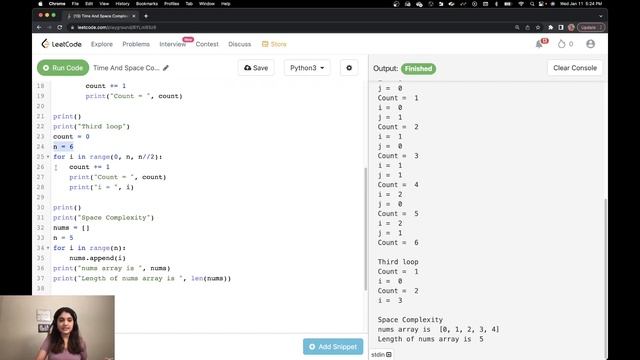This screenshot has height=360, width=640.
Task: Click the green Run Code button
Action: [63, 68]
